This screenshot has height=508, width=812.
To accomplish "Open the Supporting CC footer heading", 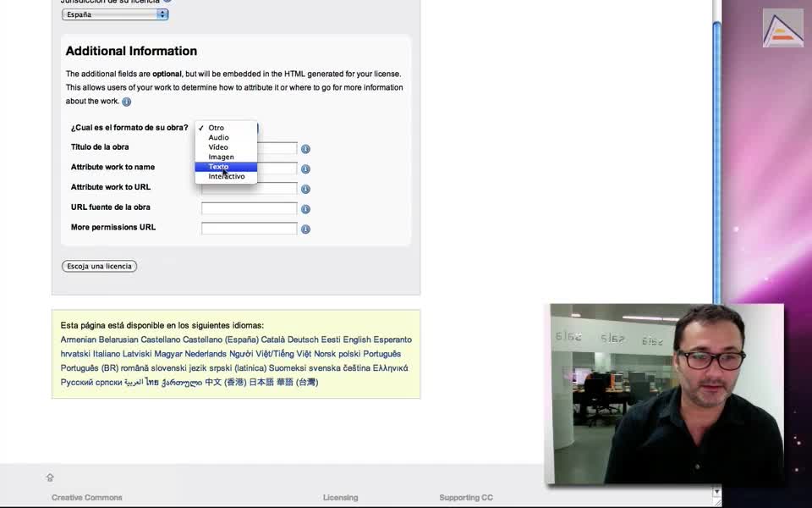I will click(466, 498).
